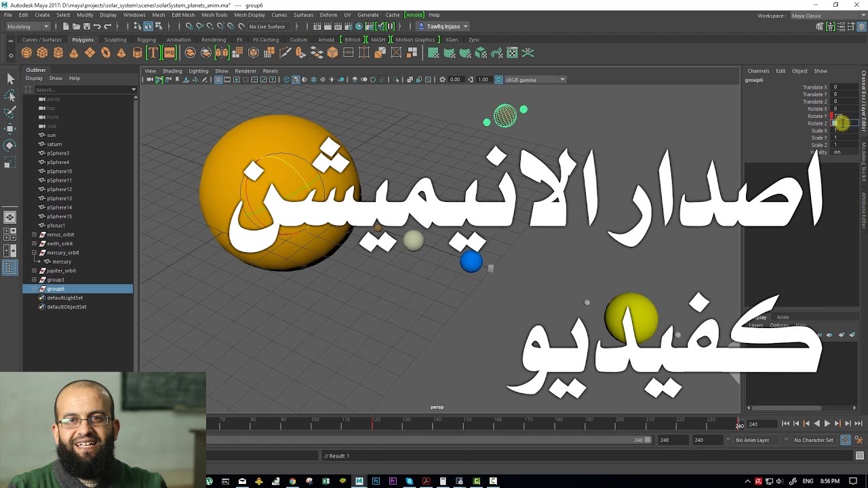Click the Undo arrow icon
868x488 pixels.
pos(97,26)
